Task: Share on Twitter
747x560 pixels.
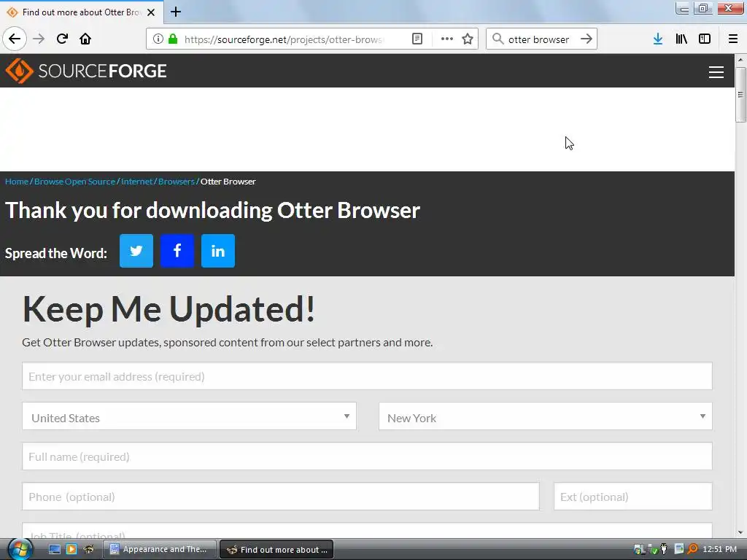Action: (x=136, y=251)
